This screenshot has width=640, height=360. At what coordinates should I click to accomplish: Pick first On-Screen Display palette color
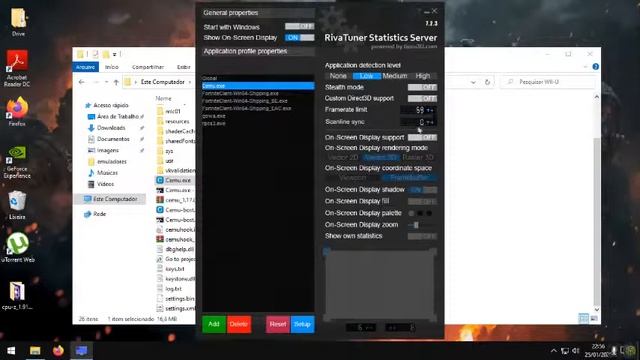pos(411,213)
